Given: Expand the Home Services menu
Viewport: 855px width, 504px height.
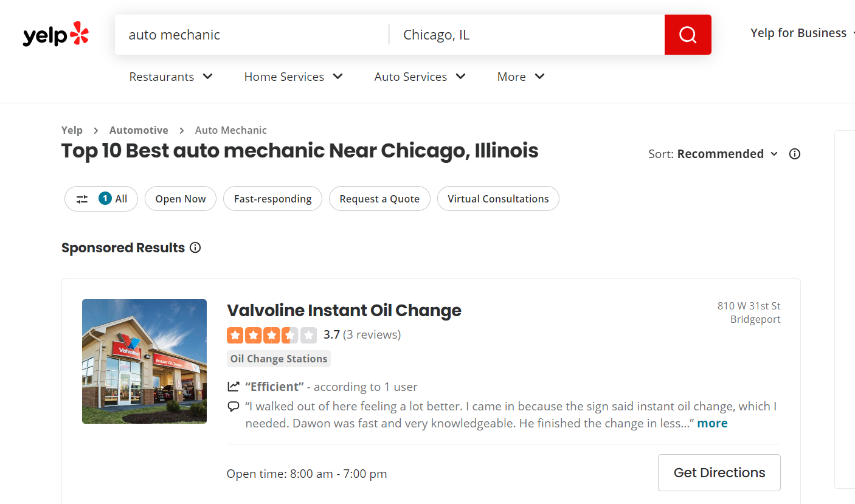Looking at the screenshot, I should pos(294,77).
